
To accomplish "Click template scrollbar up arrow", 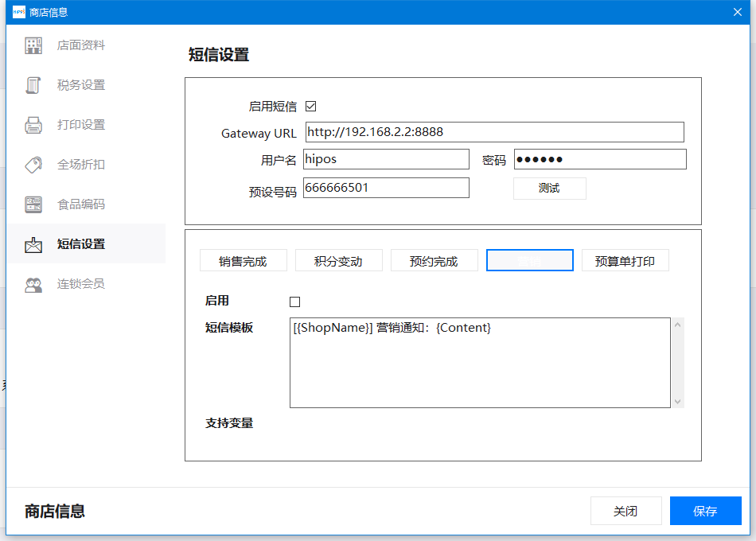I will pyautogui.click(x=677, y=325).
